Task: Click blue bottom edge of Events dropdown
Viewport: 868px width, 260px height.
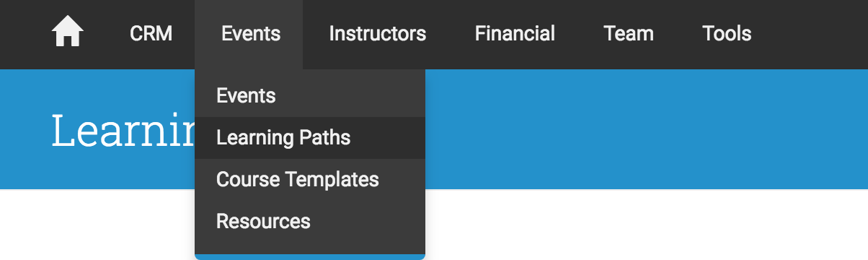Action: point(310,256)
